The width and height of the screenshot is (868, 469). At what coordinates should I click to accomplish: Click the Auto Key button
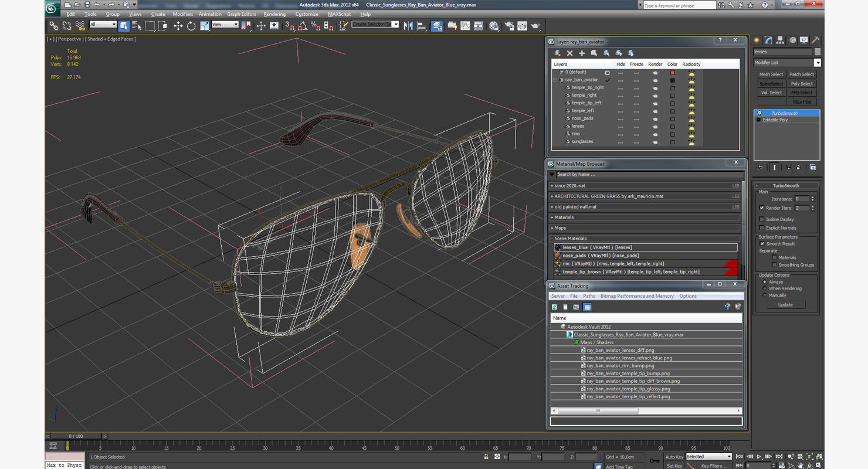pos(674,457)
